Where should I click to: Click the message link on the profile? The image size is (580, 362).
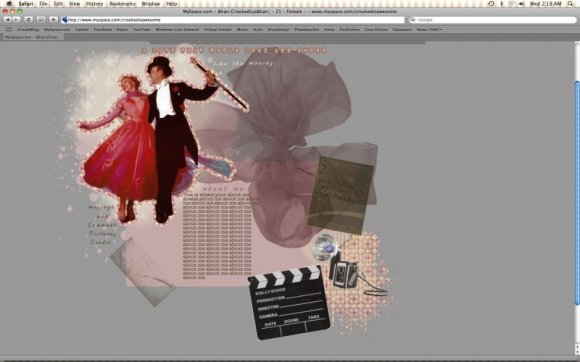102,207
